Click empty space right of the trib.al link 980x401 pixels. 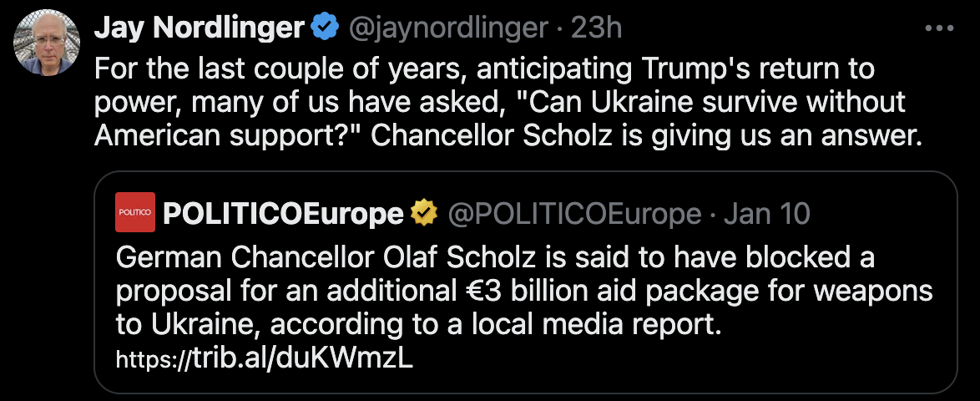(668, 359)
